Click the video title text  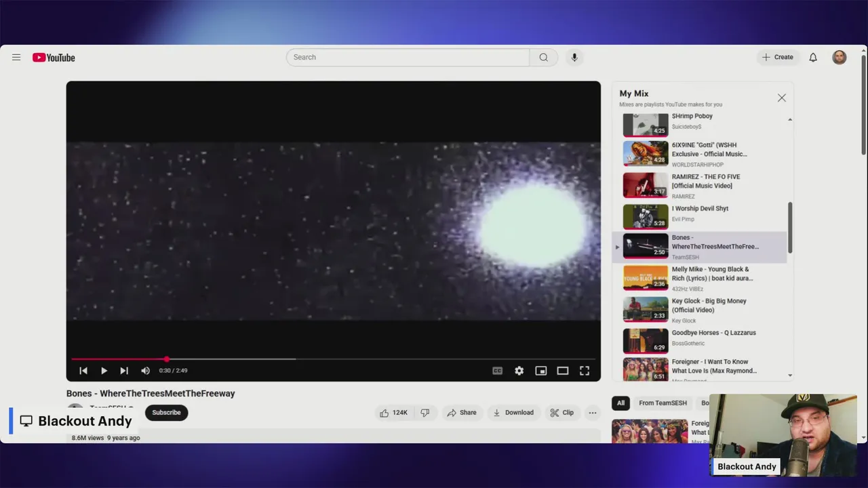click(x=151, y=394)
